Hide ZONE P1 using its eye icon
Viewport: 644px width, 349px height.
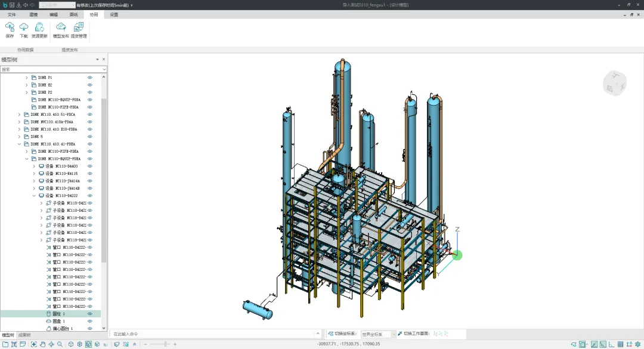coord(90,78)
